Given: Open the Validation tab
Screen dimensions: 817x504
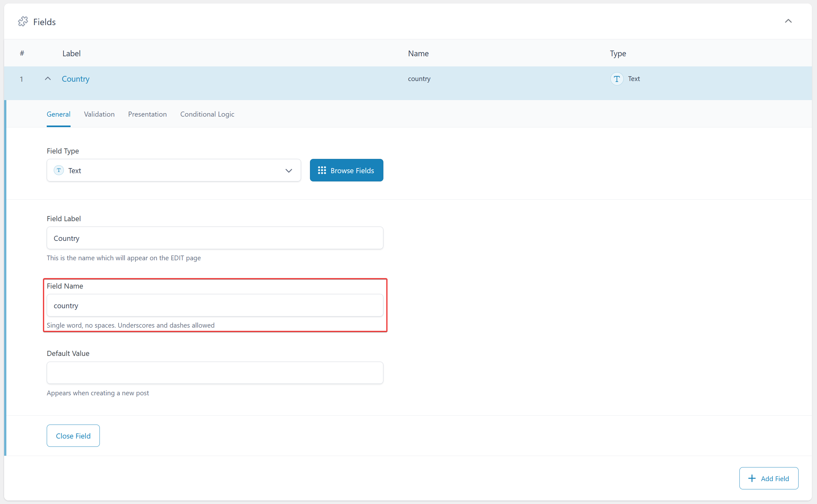Looking at the screenshot, I should coord(99,114).
